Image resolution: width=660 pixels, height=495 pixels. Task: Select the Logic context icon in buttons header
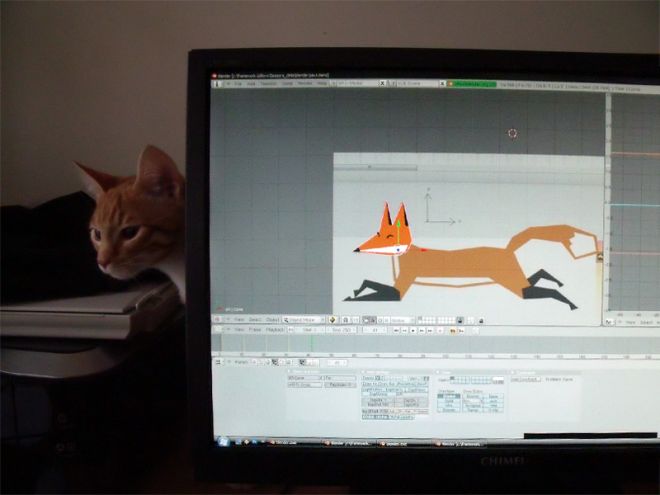pyautogui.click(x=254, y=362)
